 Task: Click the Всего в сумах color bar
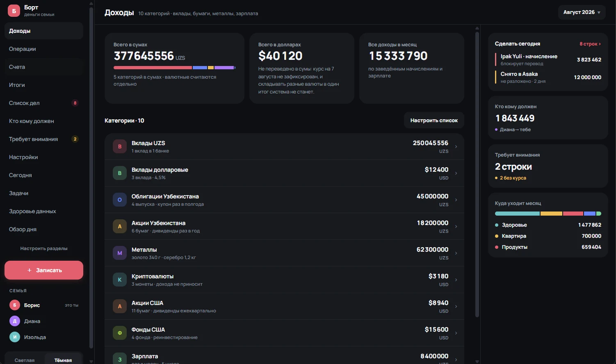174,68
